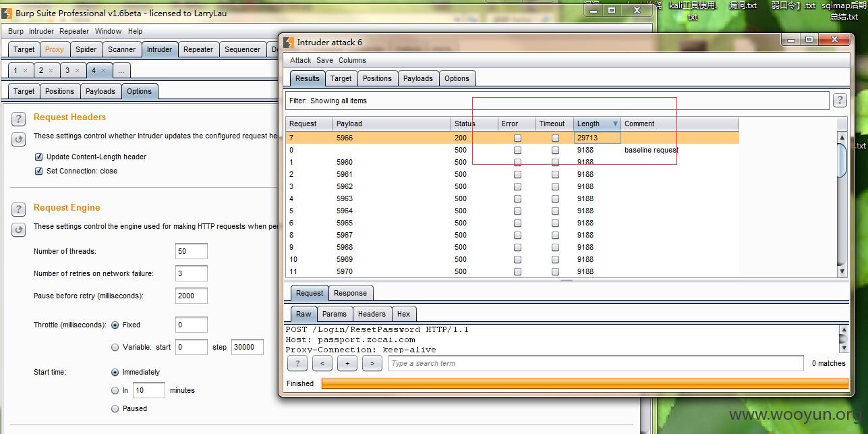Select the Variable throttle radio button
This screenshot has height=434, width=868.
point(115,347)
